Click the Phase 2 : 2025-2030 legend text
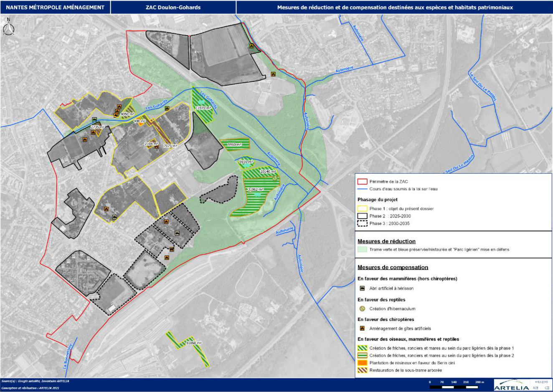Screen dimensions: 553x392 (x=390, y=216)
